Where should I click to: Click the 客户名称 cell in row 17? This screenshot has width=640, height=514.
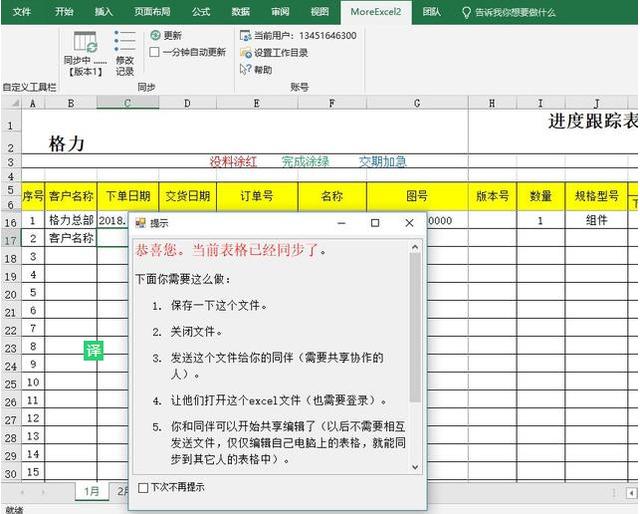(71, 238)
